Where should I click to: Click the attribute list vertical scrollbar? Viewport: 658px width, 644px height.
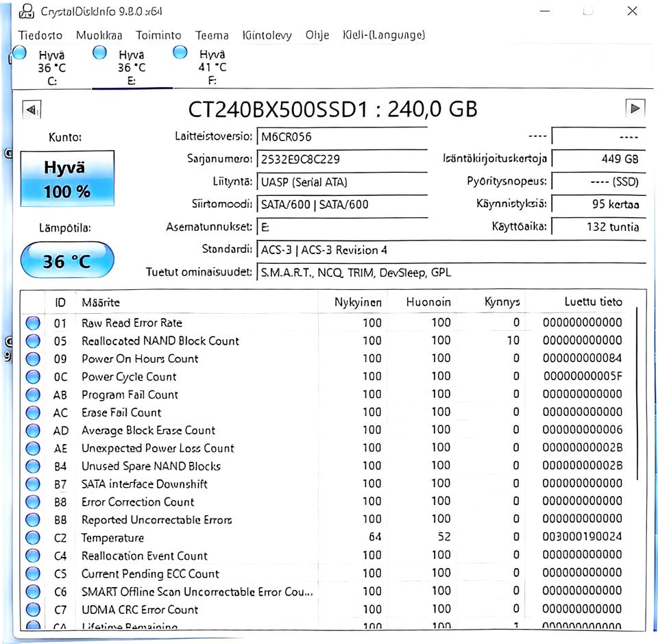point(637,393)
